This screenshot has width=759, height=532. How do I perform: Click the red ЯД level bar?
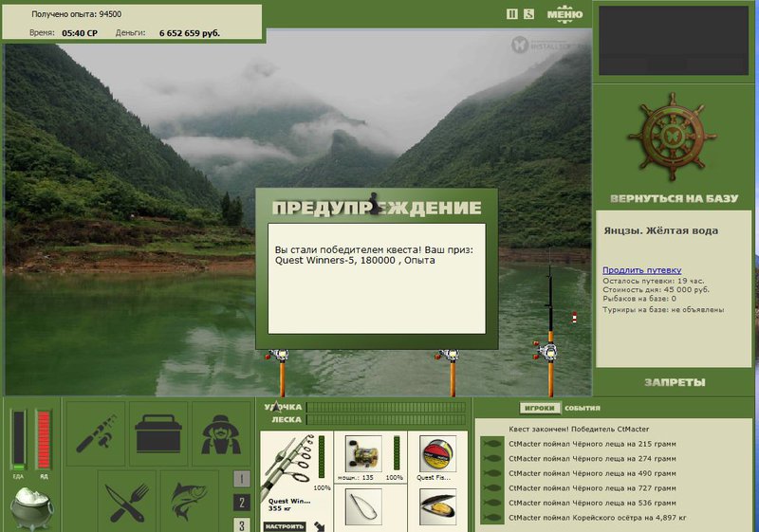point(44,440)
